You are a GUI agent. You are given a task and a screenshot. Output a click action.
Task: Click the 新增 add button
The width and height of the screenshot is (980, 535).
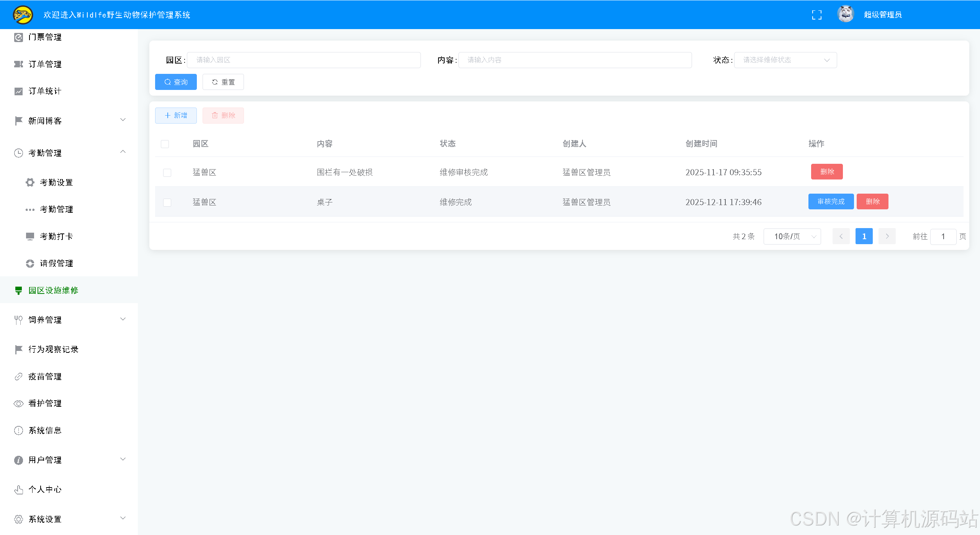(176, 116)
